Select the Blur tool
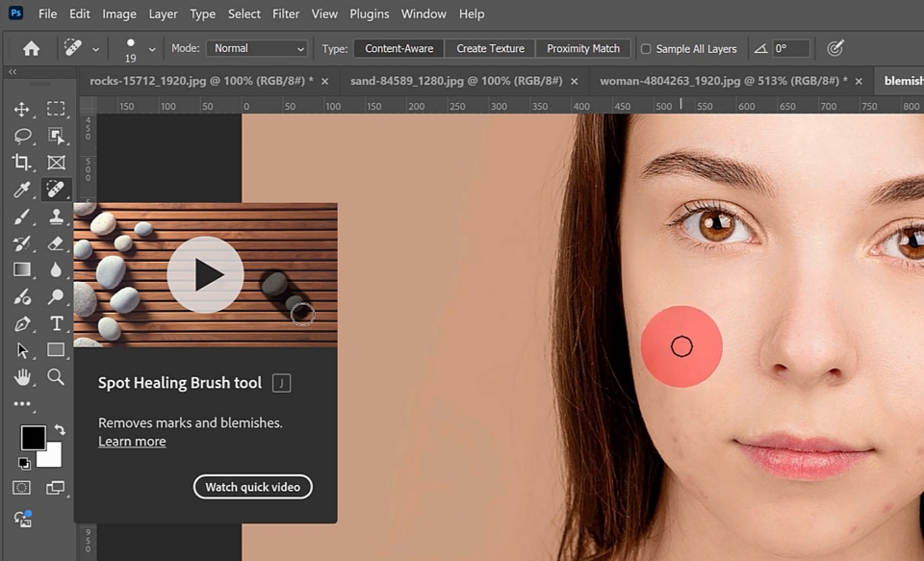This screenshot has width=924, height=561. click(56, 269)
